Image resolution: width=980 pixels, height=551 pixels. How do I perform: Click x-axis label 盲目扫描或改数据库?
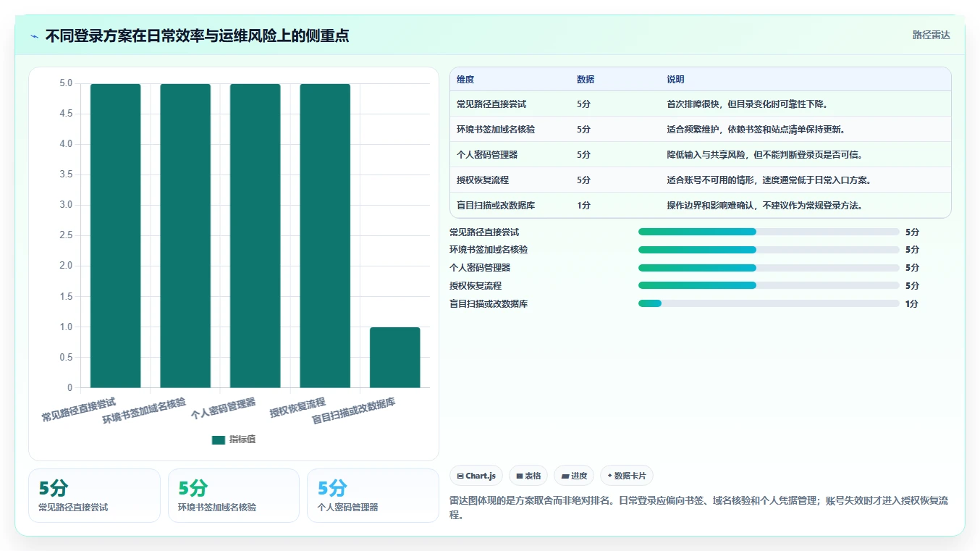pyautogui.click(x=354, y=411)
